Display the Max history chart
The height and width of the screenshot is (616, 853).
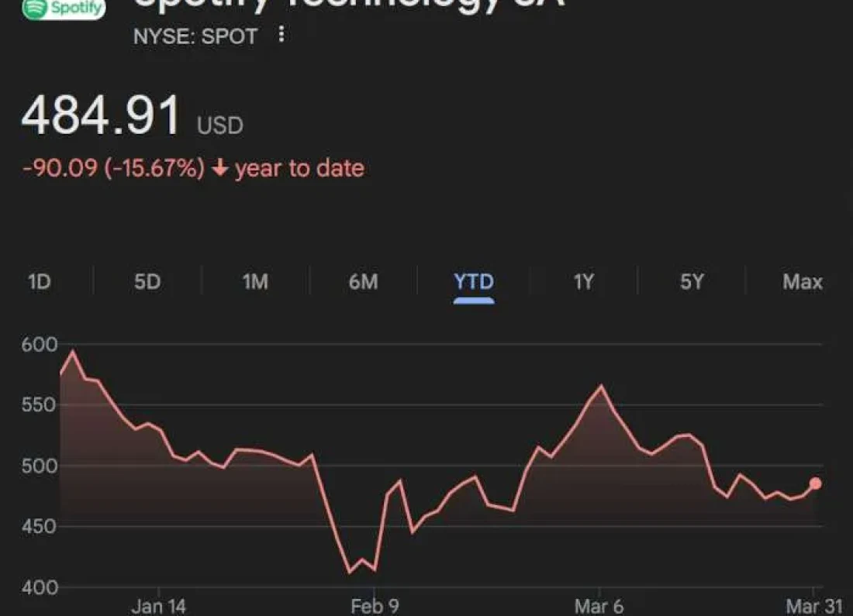coord(803,282)
